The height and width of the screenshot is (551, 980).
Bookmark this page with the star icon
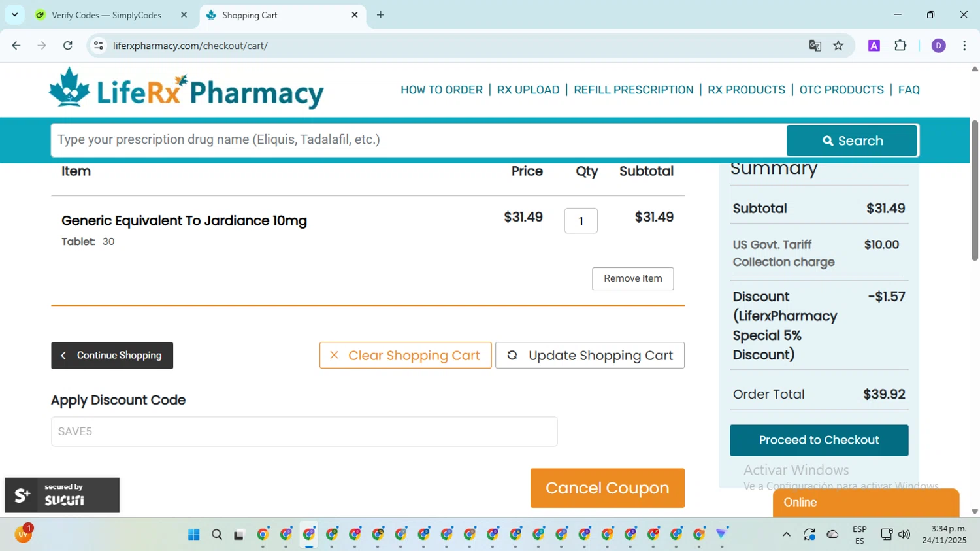pyautogui.click(x=838, y=46)
